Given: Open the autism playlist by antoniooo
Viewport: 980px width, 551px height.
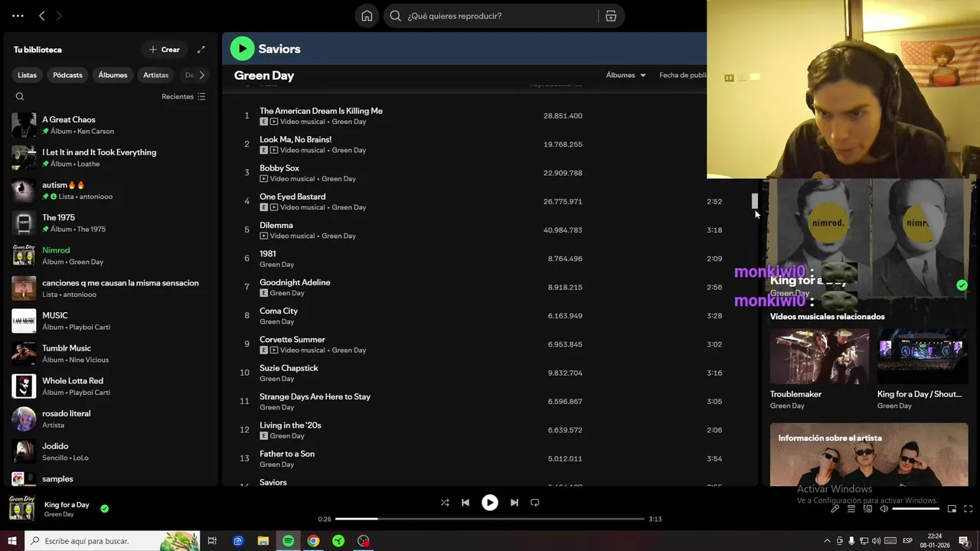Looking at the screenshot, I should 109,191.
